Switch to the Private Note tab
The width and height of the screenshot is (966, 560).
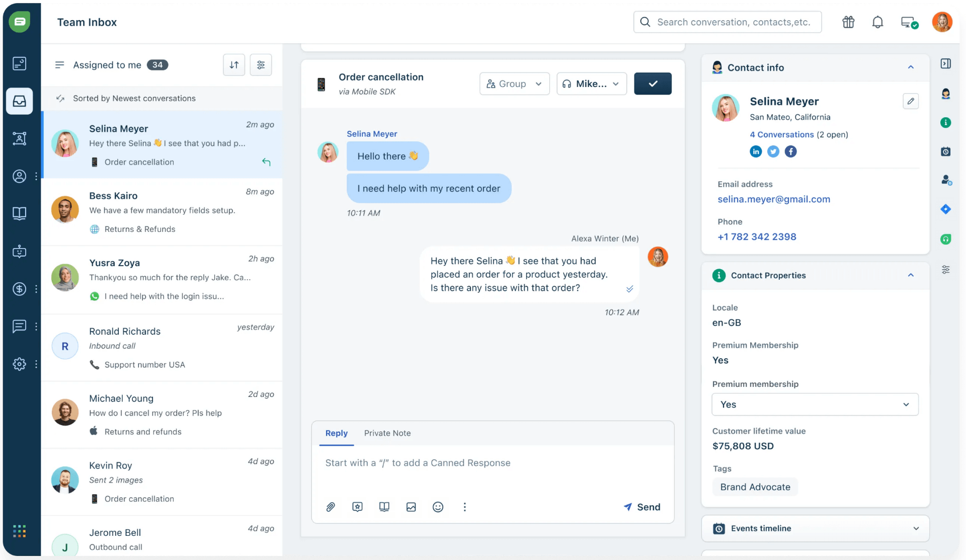[x=387, y=433]
